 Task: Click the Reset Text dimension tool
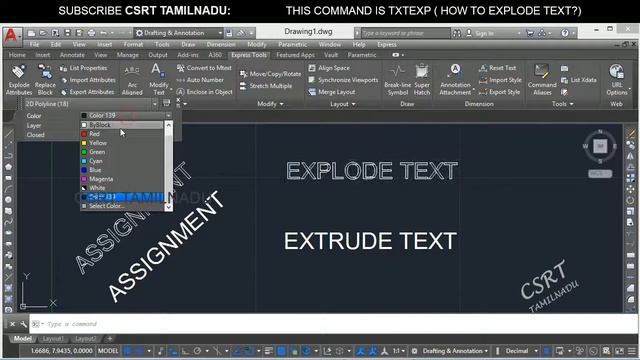tap(498, 68)
